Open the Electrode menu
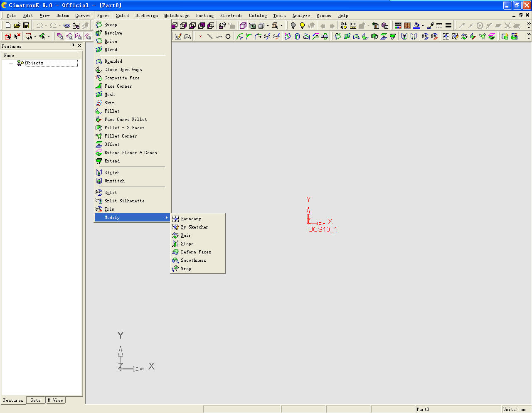Screen dimensions: 532x413 pyautogui.click(x=231, y=15)
